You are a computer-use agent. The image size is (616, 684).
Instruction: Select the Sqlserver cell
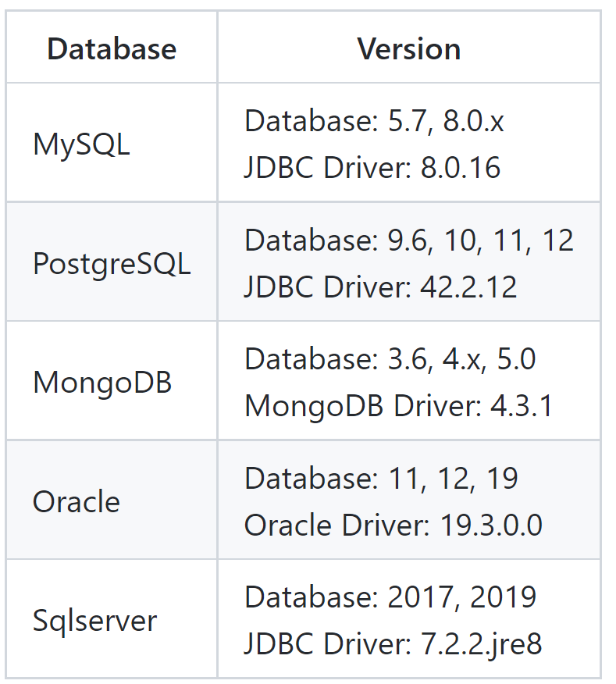94,621
